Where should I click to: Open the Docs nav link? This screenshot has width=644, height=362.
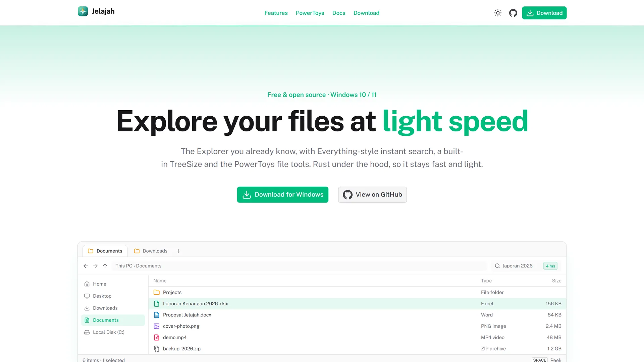(339, 13)
